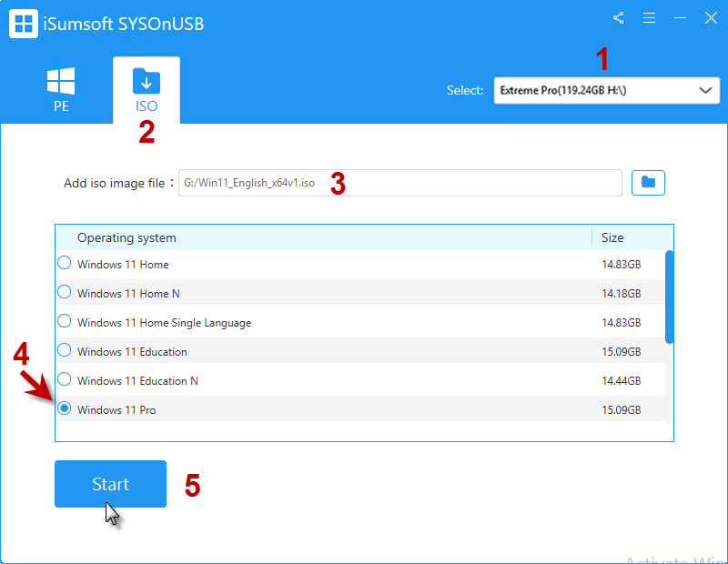Minimize the SYSOnUSB window
728x564 pixels.
[x=680, y=18]
